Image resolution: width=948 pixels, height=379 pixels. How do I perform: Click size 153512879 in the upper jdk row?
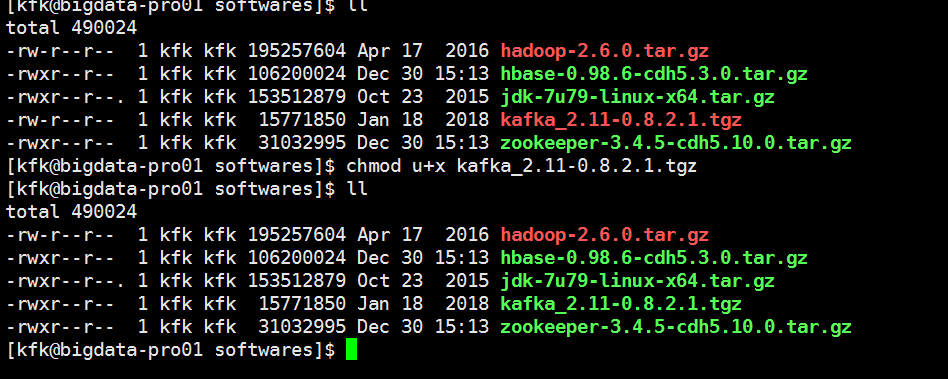point(296,97)
